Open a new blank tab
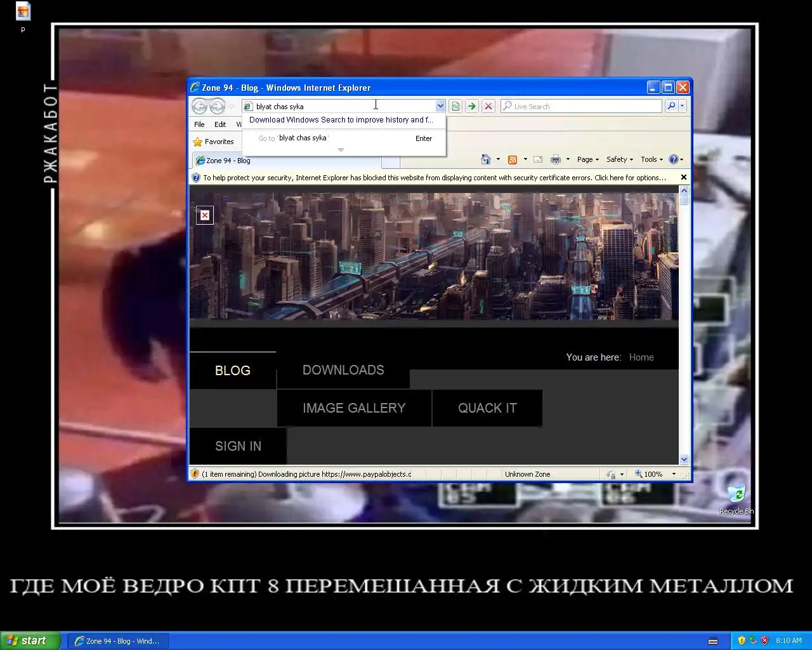This screenshot has width=812, height=650. 391,161
